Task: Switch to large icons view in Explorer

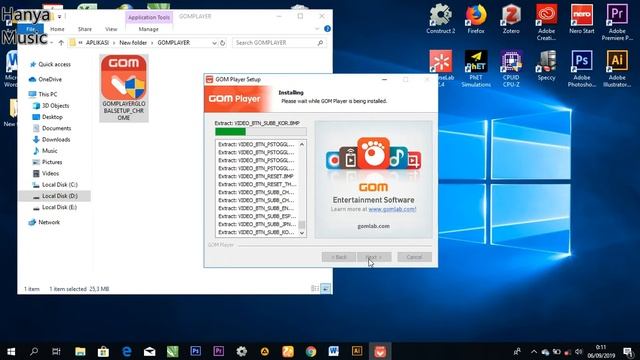Action: click(x=326, y=289)
